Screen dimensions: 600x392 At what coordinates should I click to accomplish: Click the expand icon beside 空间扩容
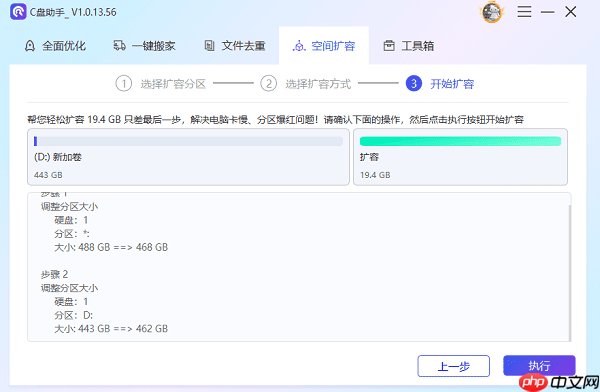(299, 46)
